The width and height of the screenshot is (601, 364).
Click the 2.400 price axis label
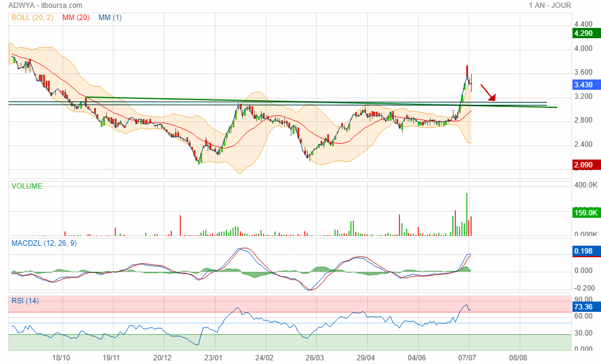pyautogui.click(x=583, y=144)
